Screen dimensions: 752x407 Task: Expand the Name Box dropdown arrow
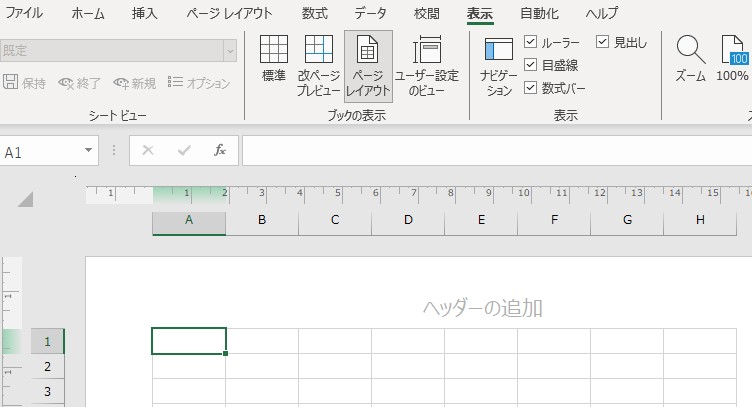(90, 151)
